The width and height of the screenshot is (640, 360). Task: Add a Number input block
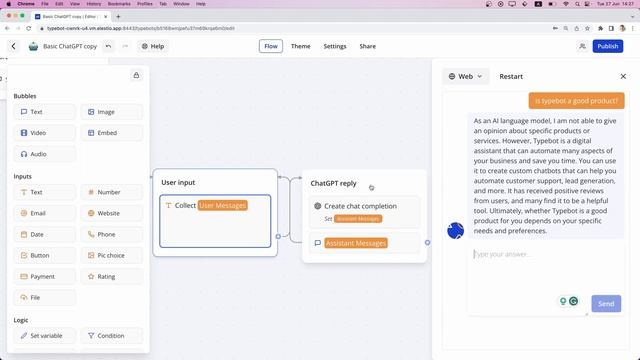point(111,192)
